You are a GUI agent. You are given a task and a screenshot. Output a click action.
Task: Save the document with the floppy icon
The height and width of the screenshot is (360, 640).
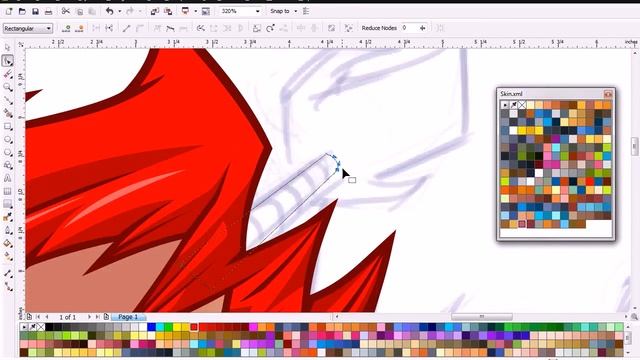(x=35, y=11)
